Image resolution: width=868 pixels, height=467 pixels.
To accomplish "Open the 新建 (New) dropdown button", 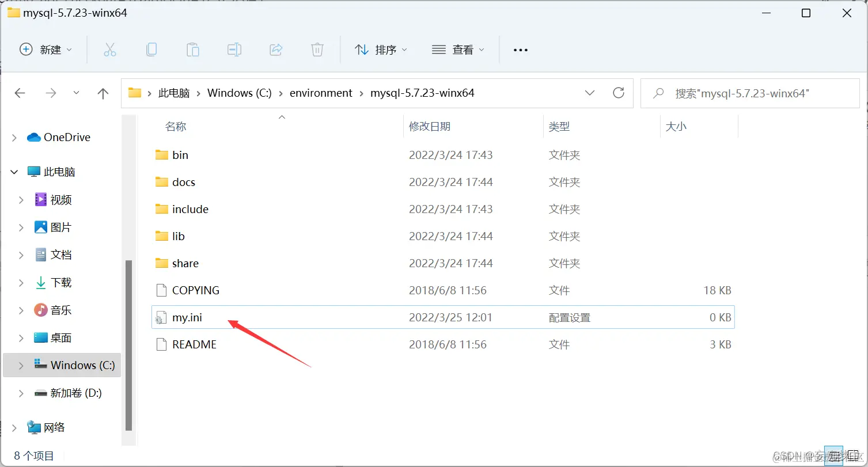I will coord(46,50).
